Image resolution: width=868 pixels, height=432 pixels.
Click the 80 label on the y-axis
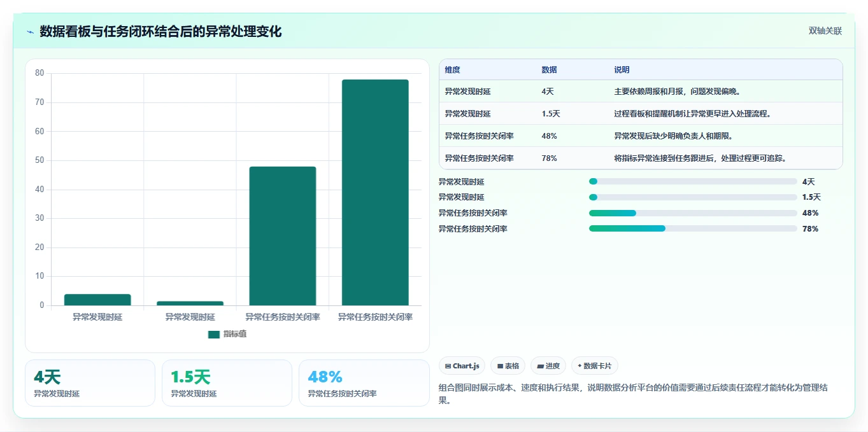click(x=40, y=73)
